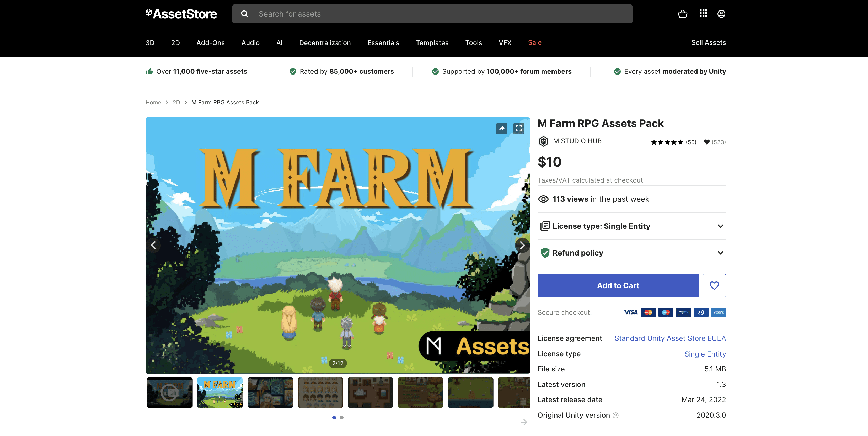868x436 pixels.
Task: Open the apps grid menu icon
Action: (x=703, y=13)
